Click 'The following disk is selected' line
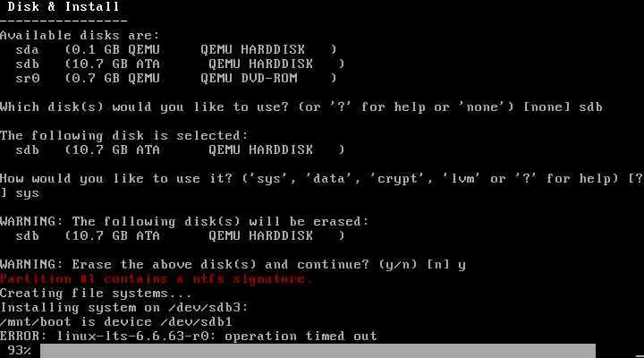The height and width of the screenshot is (358, 644). point(124,135)
